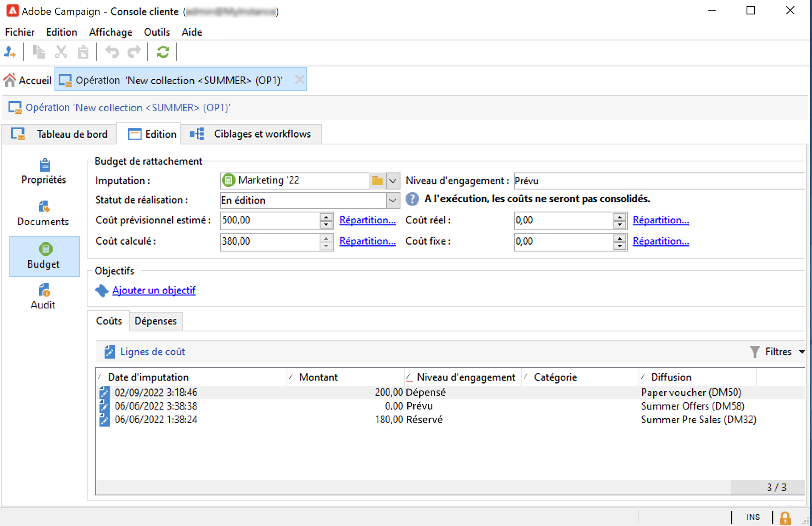
Task: Expand the Statut de réalisation dropdown
Action: point(393,200)
